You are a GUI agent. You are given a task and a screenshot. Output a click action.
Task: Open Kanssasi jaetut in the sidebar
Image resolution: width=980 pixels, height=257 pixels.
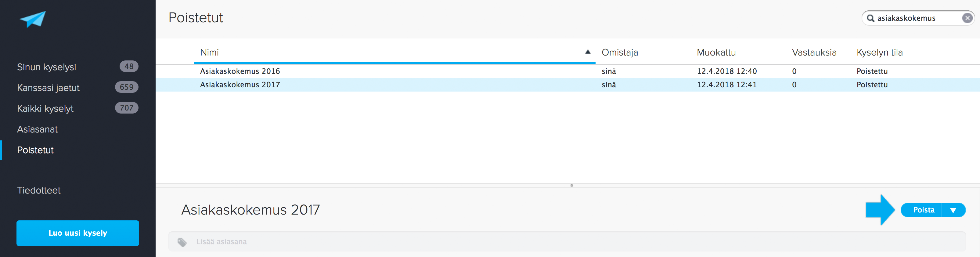point(48,88)
